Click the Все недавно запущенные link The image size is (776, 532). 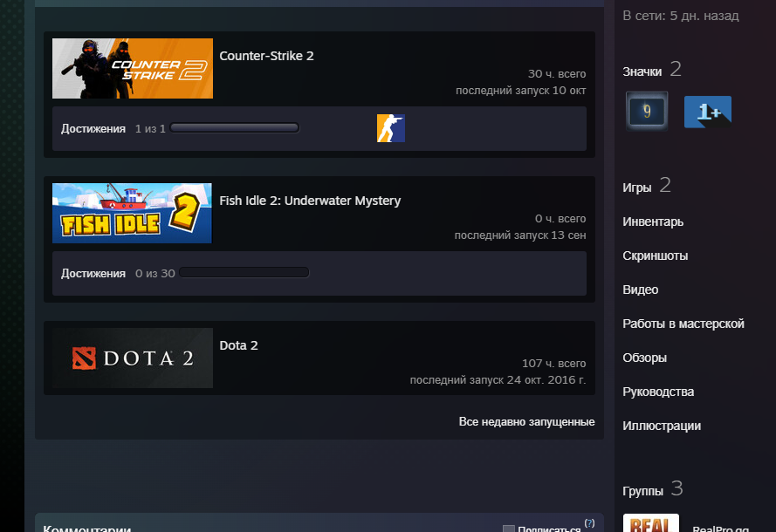pos(526,421)
